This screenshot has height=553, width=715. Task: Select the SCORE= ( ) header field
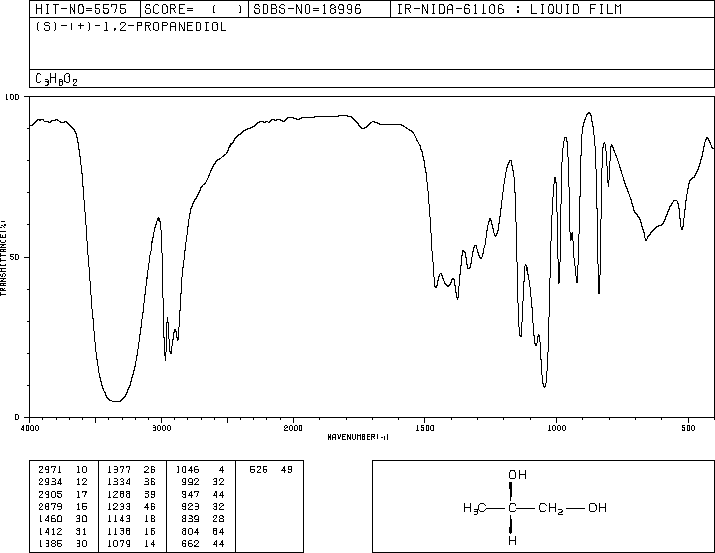tap(194, 9)
